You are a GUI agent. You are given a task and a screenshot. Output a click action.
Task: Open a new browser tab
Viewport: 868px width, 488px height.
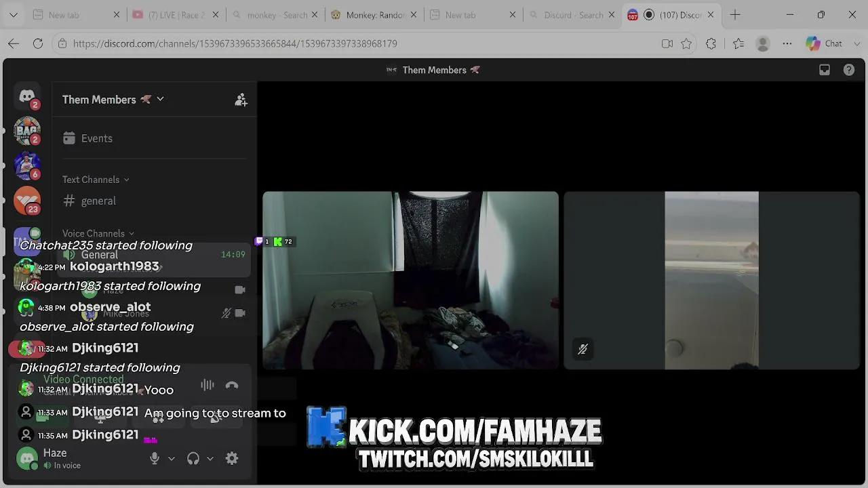[735, 15]
